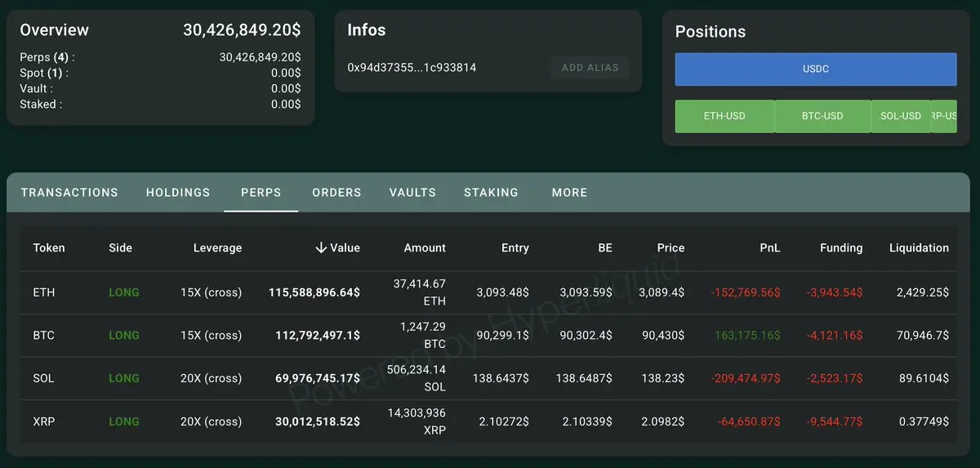The width and height of the screenshot is (980, 468).
Task: Select the BTC-USD position block
Action: (x=822, y=116)
